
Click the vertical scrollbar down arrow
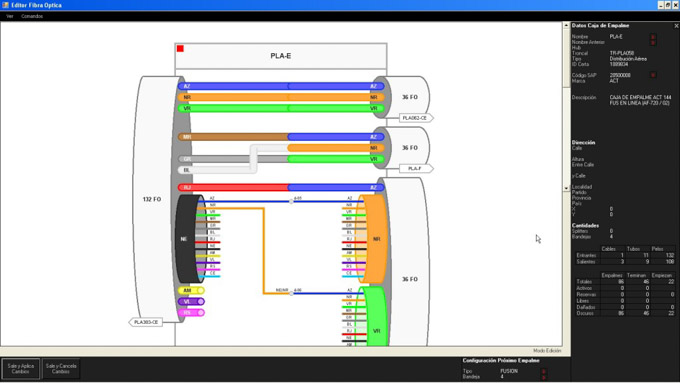tap(566, 188)
